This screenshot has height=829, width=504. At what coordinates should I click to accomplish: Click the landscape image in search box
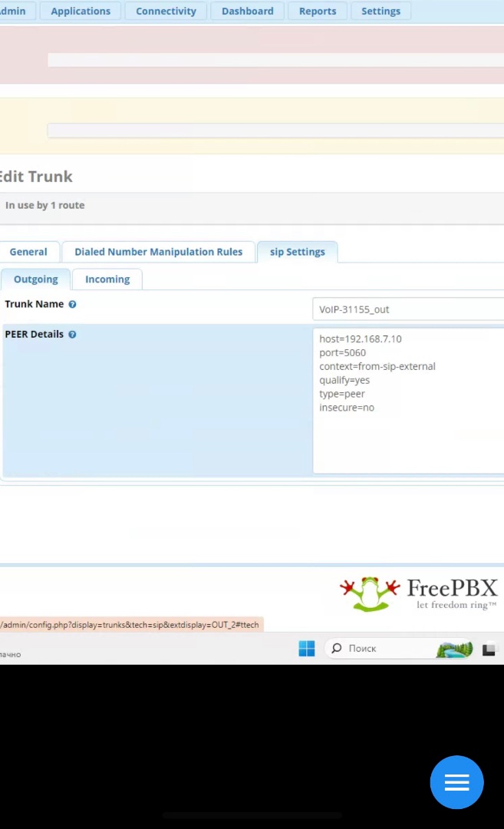(454, 649)
